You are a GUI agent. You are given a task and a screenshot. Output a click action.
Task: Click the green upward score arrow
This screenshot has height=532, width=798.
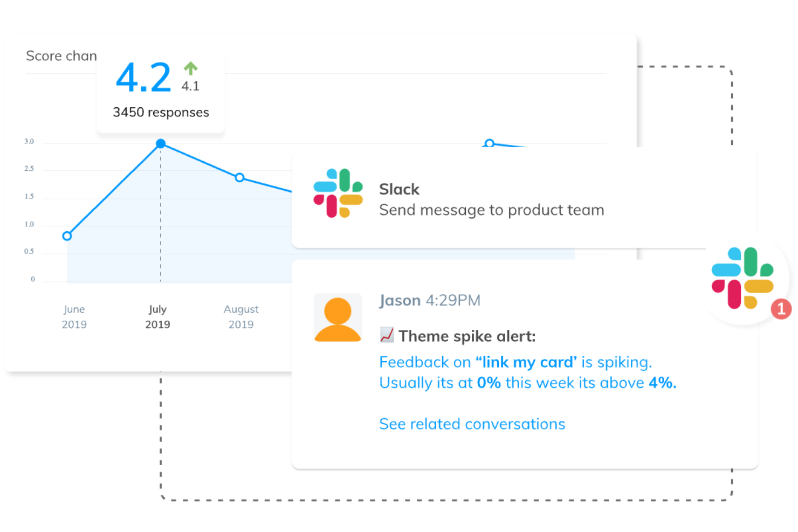(190, 68)
